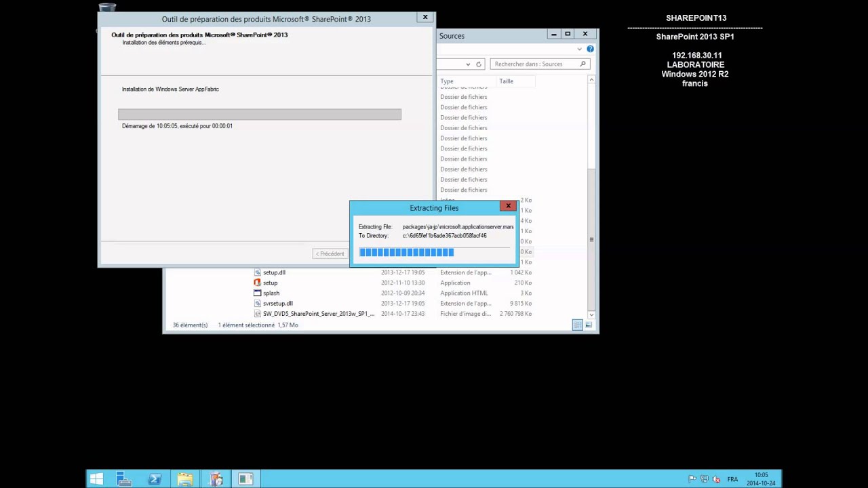Click the svrsetup.dll file icon
The height and width of the screenshot is (488, 868).
pos(258,304)
